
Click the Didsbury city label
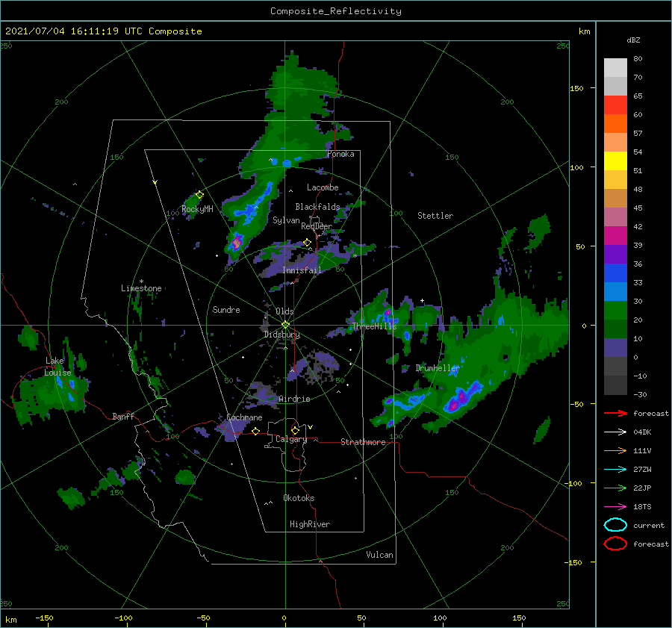281,335
